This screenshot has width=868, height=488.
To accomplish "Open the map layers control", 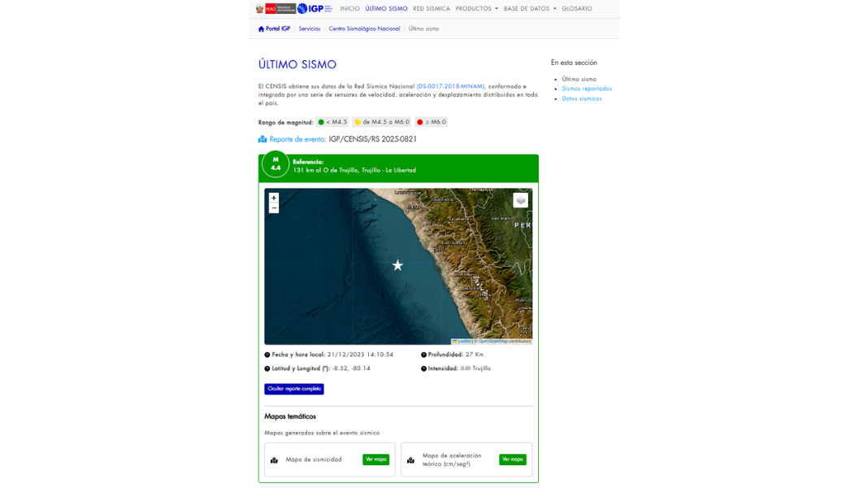I will pyautogui.click(x=520, y=200).
